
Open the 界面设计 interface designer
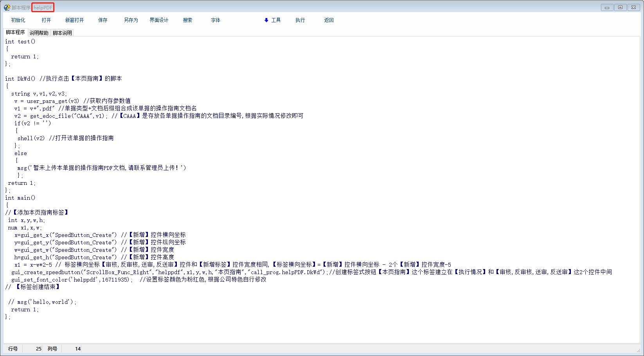click(x=159, y=20)
